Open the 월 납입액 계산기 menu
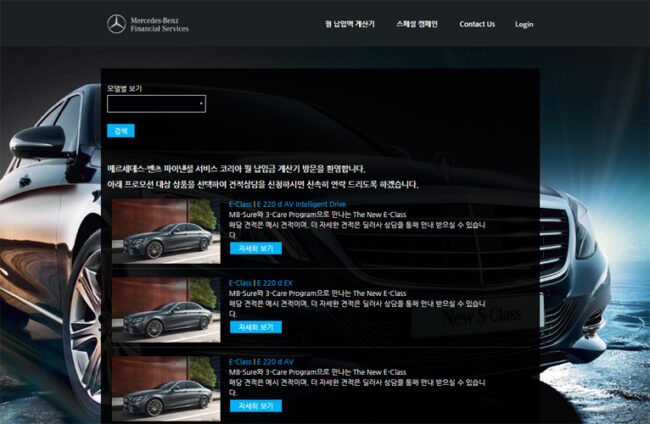This screenshot has width=650, height=424. (x=349, y=24)
